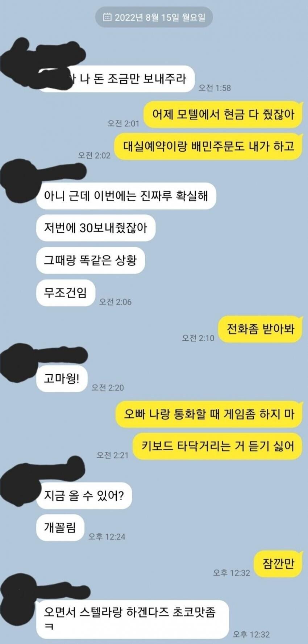Image resolution: width=308 pixels, height=644 pixels.
Task: Tap the date pill 2022년 8월 15일 월요일
Action: 154,17
